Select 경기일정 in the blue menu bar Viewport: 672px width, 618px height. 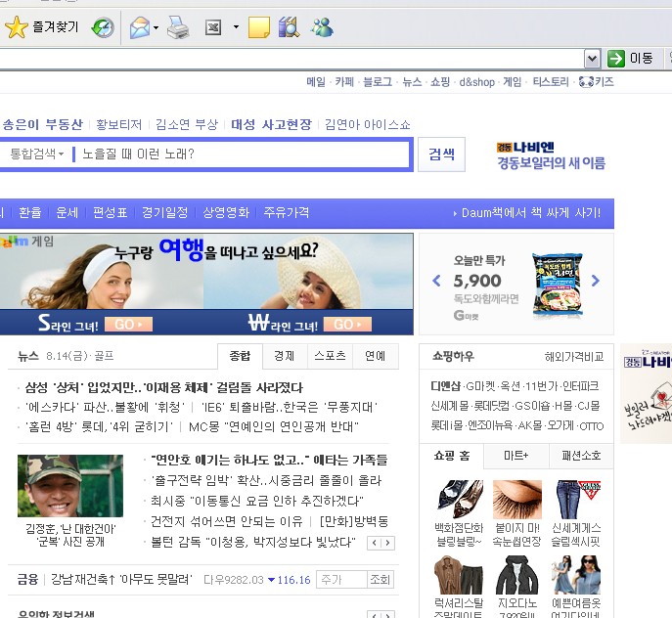click(x=165, y=212)
